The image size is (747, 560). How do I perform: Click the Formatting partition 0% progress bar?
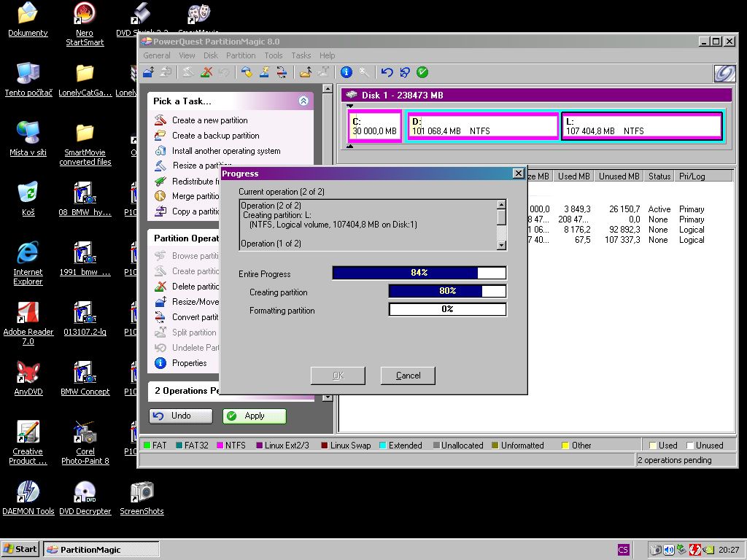pyautogui.click(x=447, y=309)
